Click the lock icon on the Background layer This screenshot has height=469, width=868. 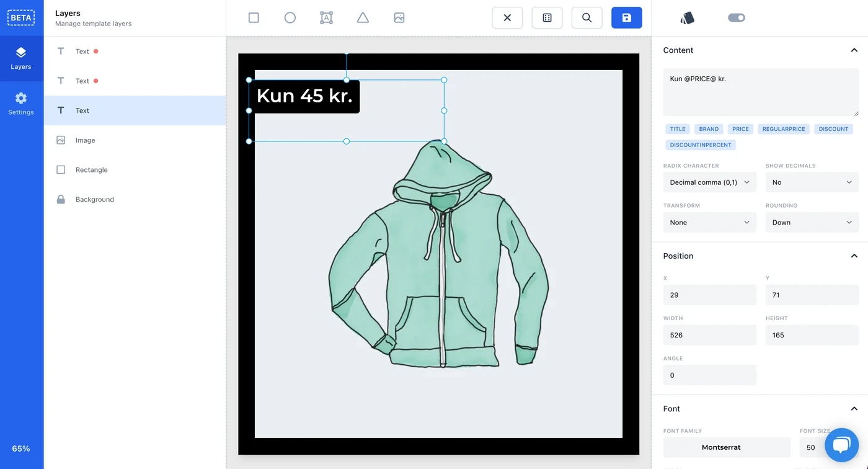pyautogui.click(x=61, y=199)
